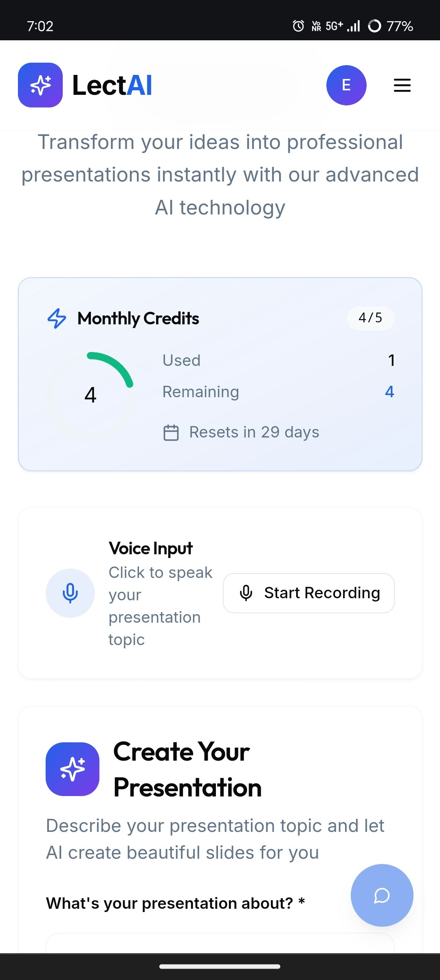Tap the LectAI brand name text

(112, 85)
